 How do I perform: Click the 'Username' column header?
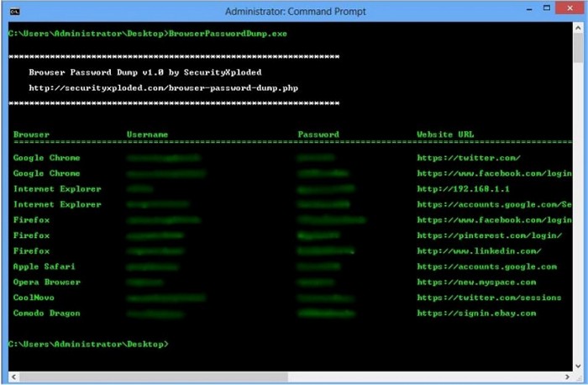pyautogui.click(x=147, y=134)
